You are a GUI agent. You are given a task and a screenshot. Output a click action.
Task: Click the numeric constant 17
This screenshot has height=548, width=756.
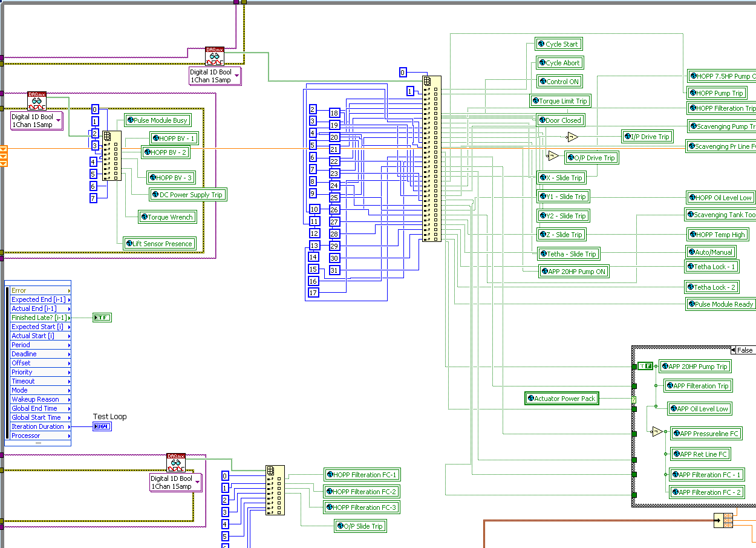point(313,293)
